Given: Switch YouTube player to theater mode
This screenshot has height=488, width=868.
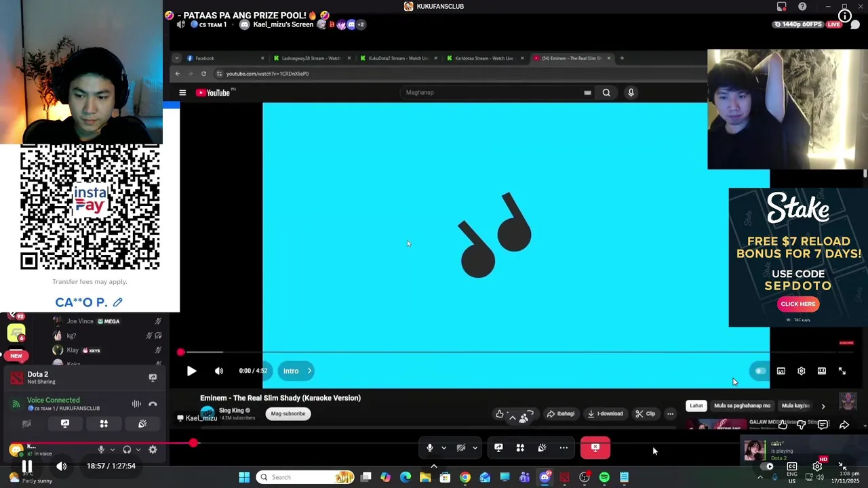Looking at the screenshot, I should [822, 371].
